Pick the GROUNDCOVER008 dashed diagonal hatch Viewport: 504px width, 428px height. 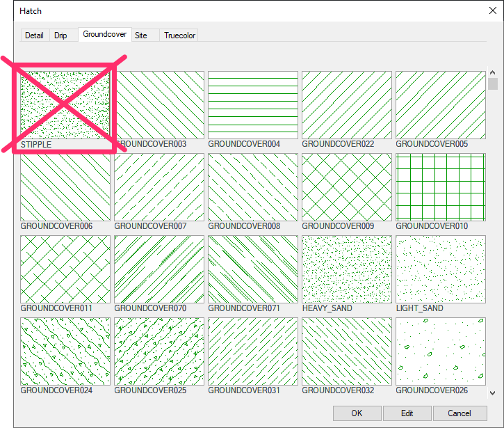pyautogui.click(x=253, y=187)
